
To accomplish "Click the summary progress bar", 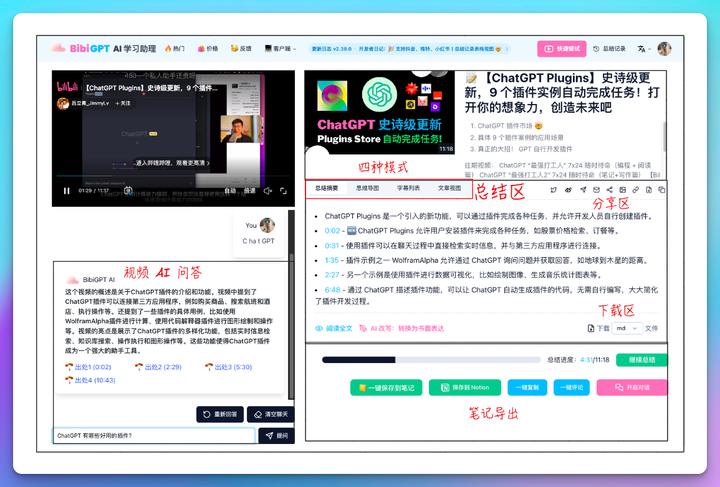I will [x=431, y=360].
